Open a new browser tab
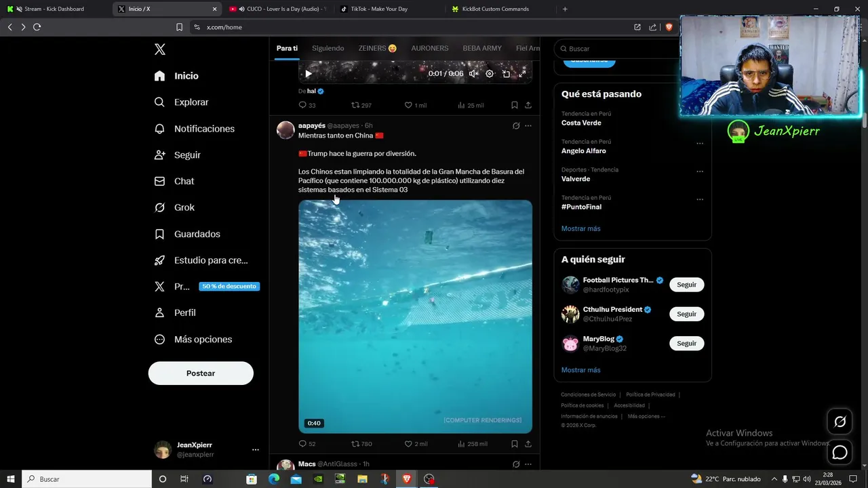This screenshot has height=488, width=868. pos(565,9)
